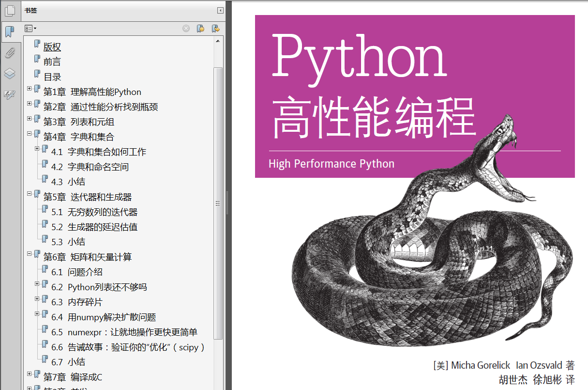Select bookmark 6.6 告诫故事
Viewport: 588px width, 390px height.
point(129,347)
